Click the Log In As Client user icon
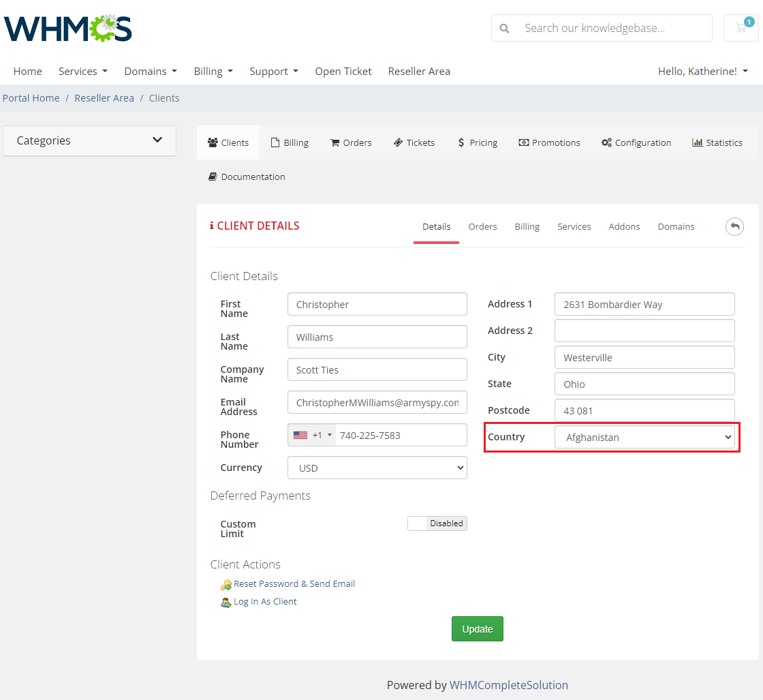Screen dimensions: 763x700 click(225, 603)
